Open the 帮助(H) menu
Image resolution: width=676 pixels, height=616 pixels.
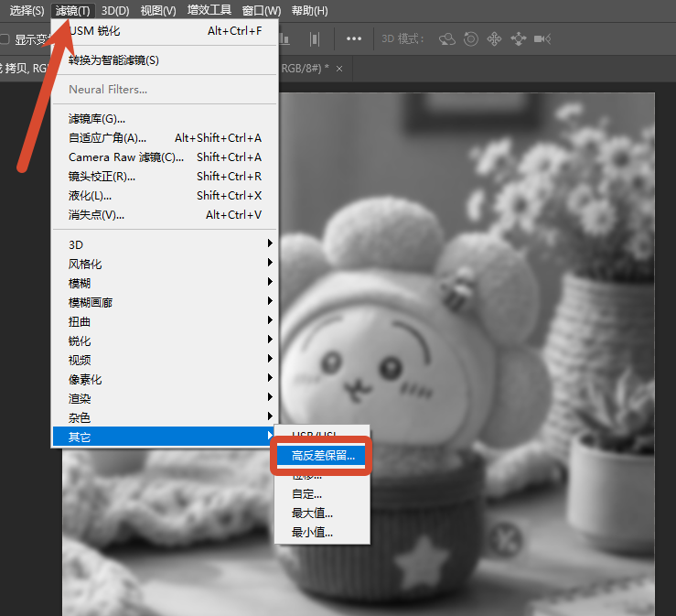click(x=309, y=10)
